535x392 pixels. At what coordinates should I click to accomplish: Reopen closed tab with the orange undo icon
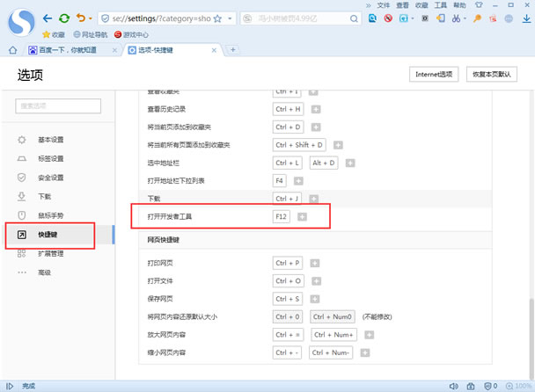pos(81,18)
